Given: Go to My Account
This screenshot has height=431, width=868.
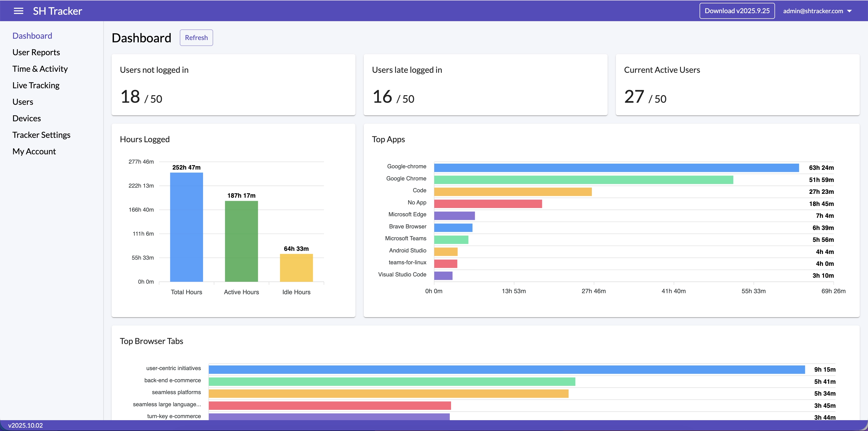Looking at the screenshot, I should 34,151.
